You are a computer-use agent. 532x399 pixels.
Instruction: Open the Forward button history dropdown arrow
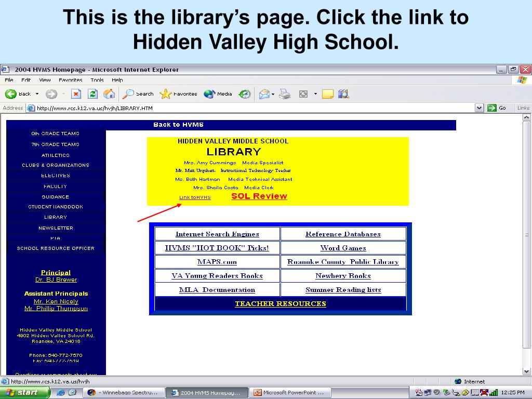coord(63,94)
